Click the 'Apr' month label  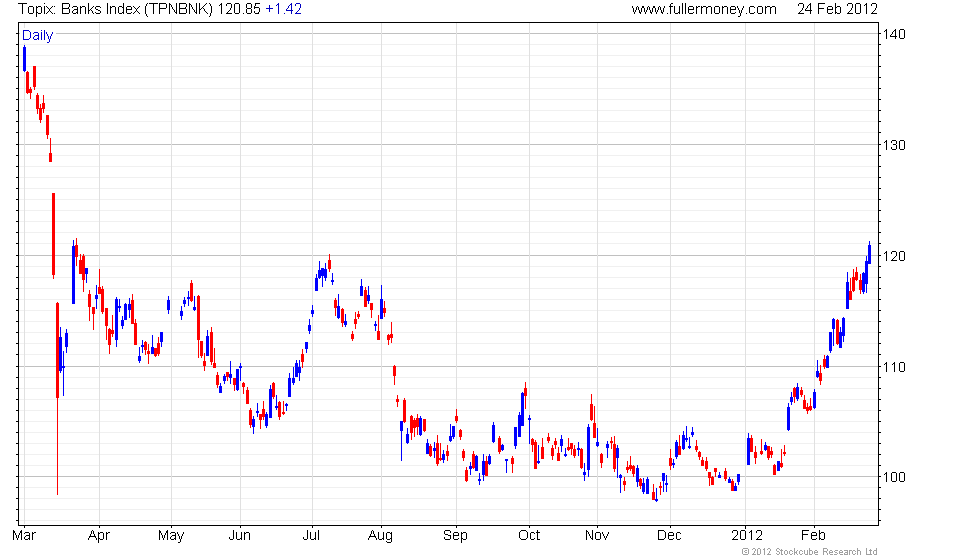tap(99, 536)
